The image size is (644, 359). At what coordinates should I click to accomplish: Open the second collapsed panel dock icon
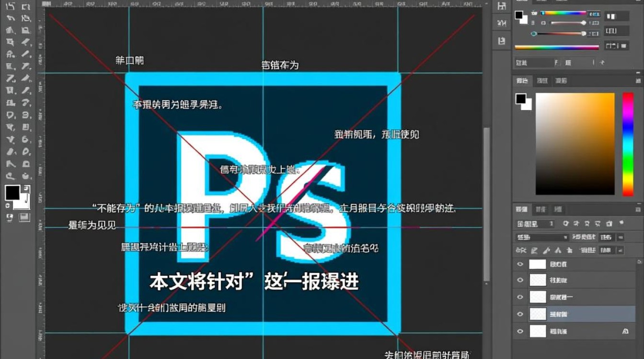tap(501, 23)
